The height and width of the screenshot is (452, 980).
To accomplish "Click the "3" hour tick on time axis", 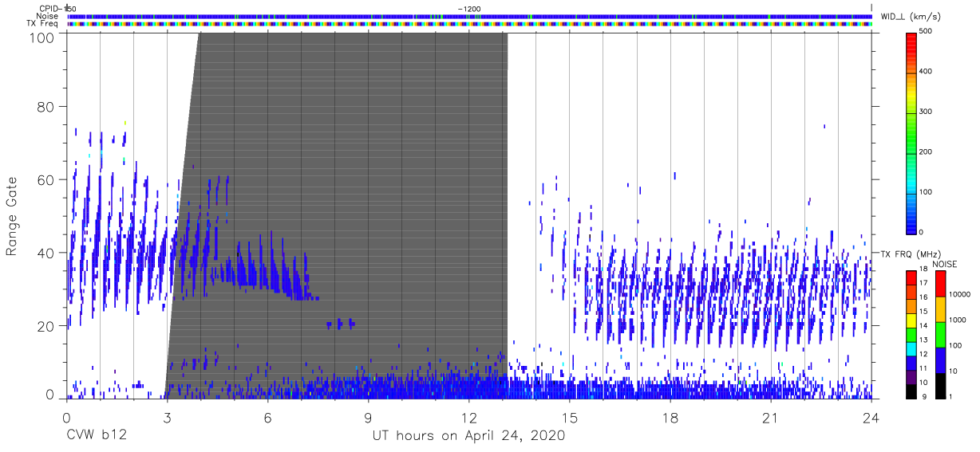I will [167, 418].
